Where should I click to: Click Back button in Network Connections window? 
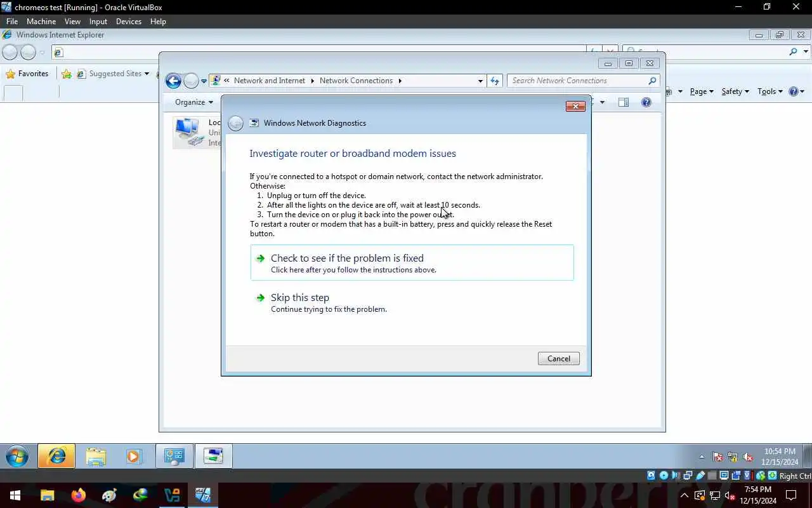tap(173, 81)
